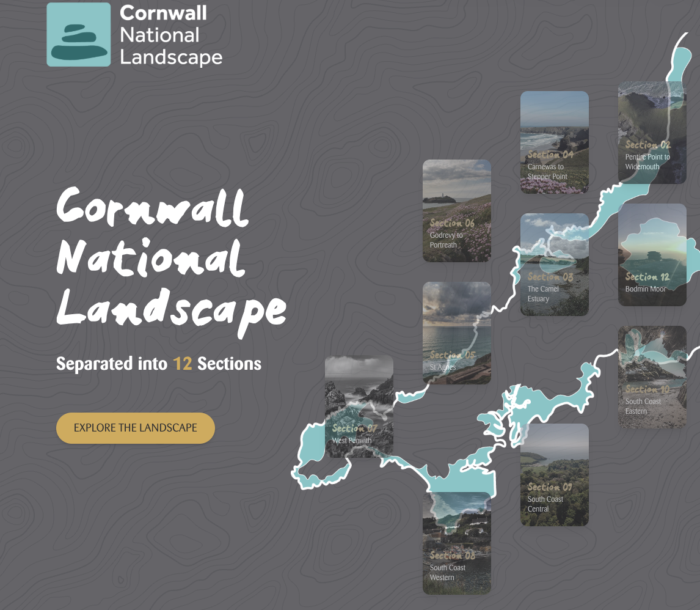Choose the Section 10 South Coast Eastern card
The width and height of the screenshot is (700, 610).
point(652,377)
